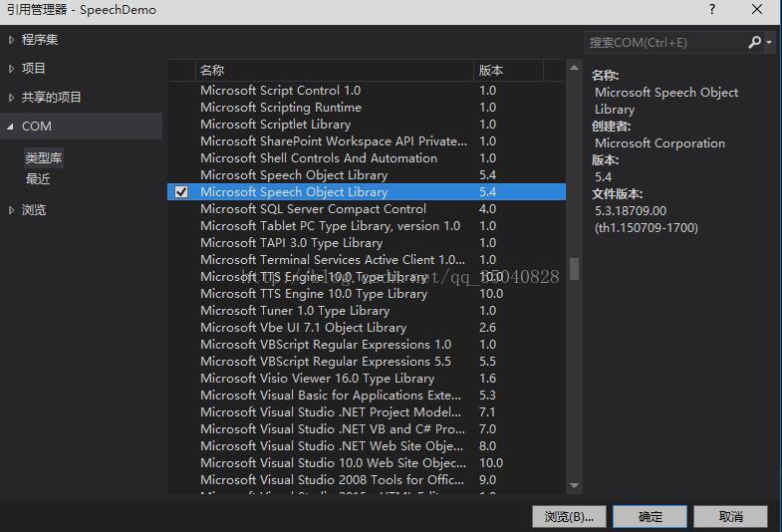Image resolution: width=782 pixels, height=532 pixels.
Task: Open the search options dropdown arrow
Action: click(x=769, y=43)
